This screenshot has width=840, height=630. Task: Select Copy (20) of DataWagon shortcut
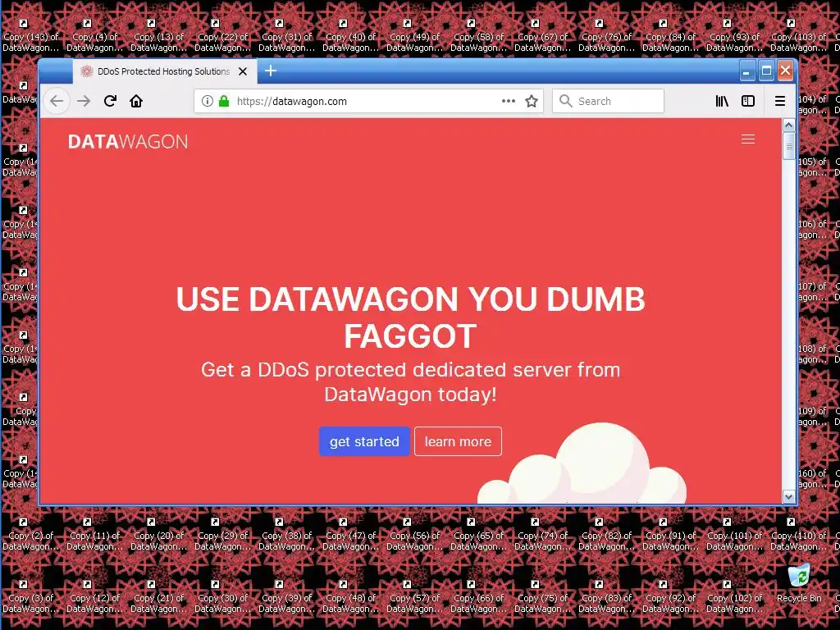point(158,535)
